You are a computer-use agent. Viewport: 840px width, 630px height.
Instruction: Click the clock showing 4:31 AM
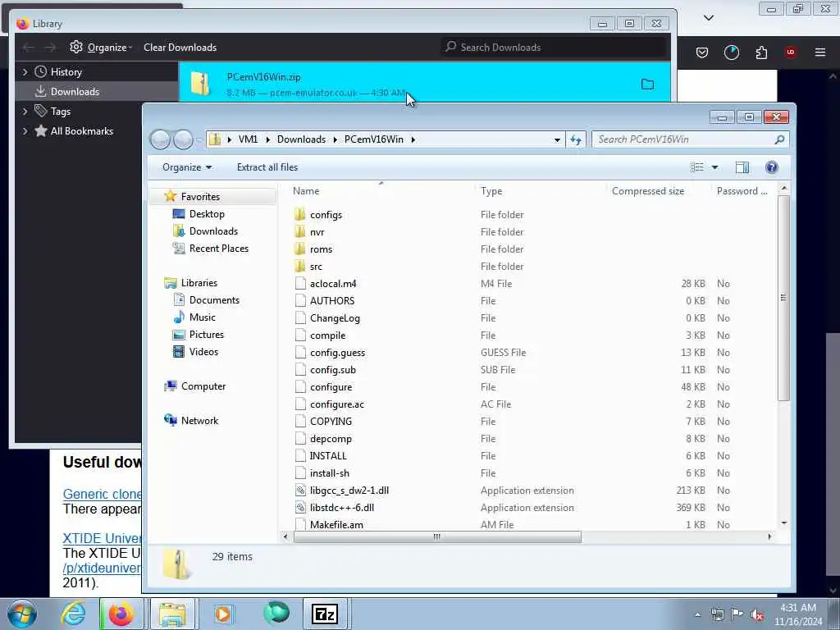pyautogui.click(x=797, y=608)
